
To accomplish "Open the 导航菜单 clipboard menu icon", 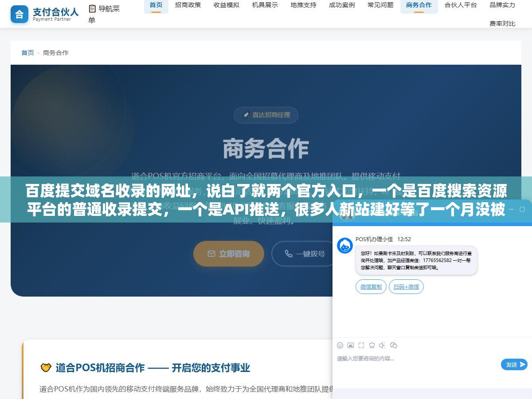I will [92, 8].
